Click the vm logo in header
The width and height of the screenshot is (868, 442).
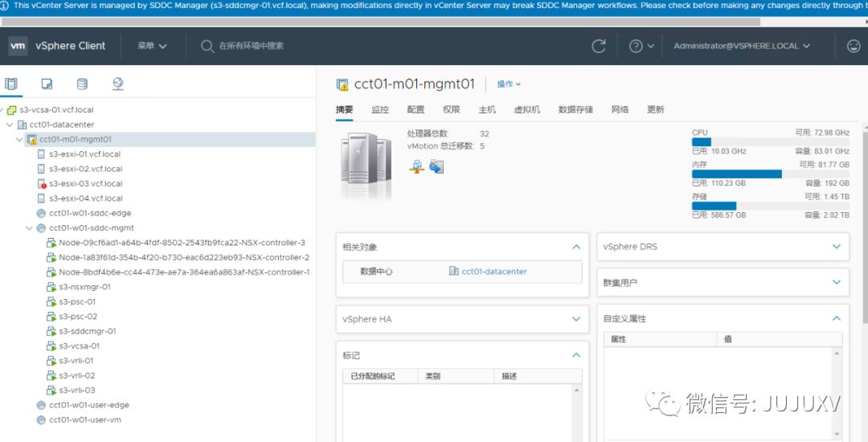(x=18, y=46)
